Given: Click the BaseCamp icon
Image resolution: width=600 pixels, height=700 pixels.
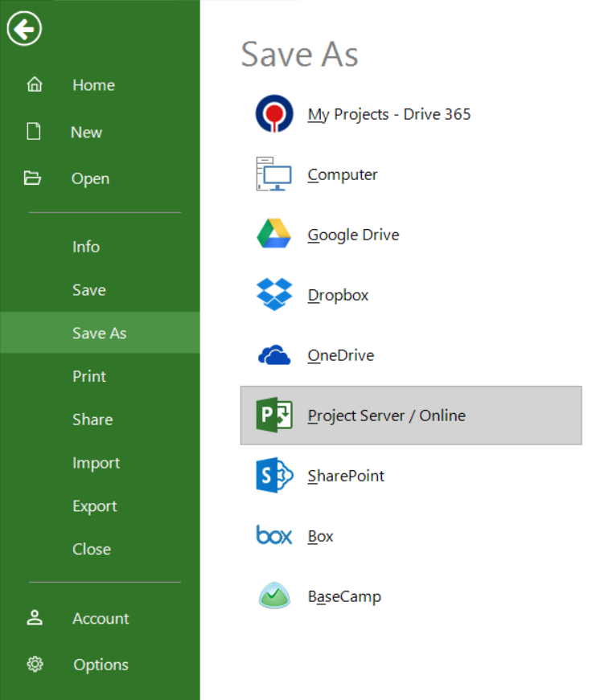Looking at the screenshot, I should pyautogui.click(x=273, y=596).
